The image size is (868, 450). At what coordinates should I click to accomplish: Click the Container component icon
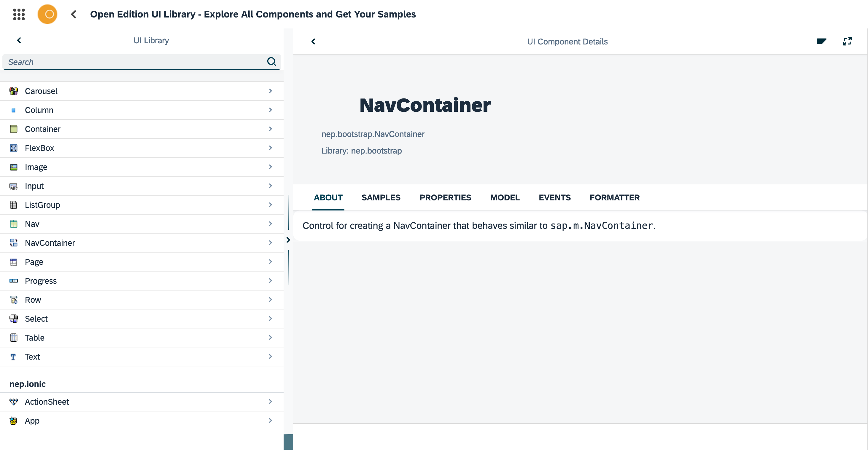(x=13, y=129)
